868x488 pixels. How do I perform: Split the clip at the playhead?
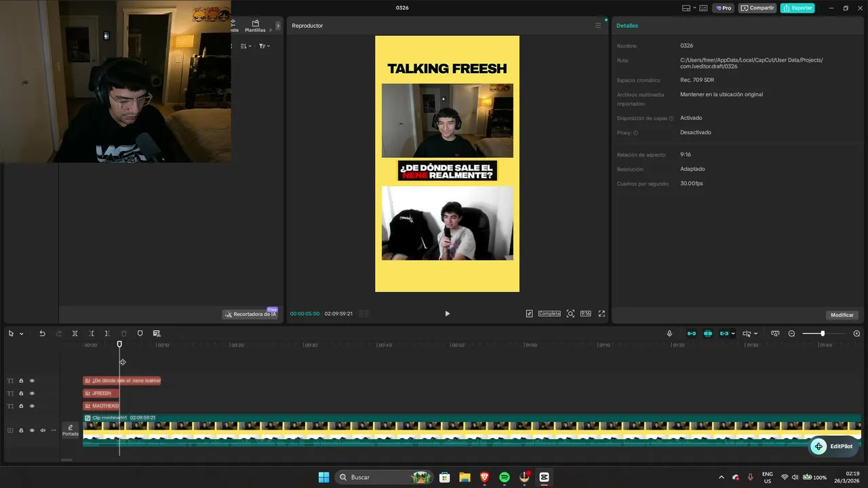pyautogui.click(x=75, y=333)
